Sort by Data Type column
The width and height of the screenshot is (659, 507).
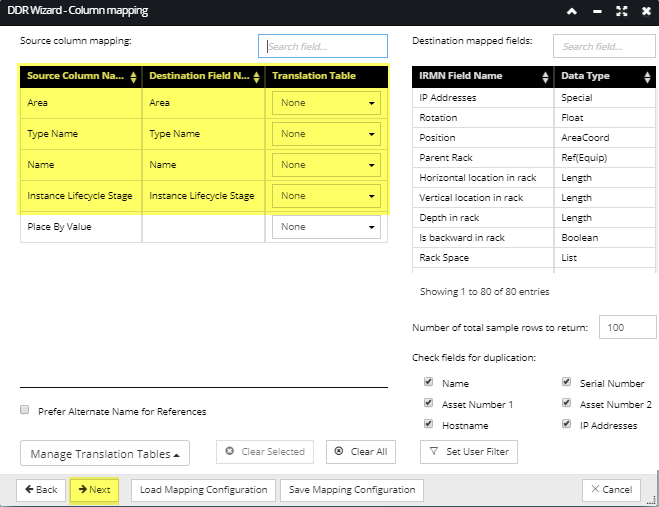point(647,77)
